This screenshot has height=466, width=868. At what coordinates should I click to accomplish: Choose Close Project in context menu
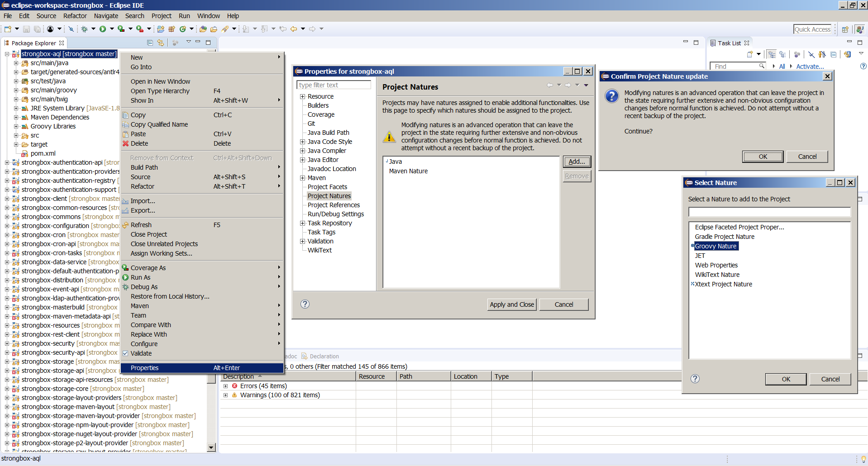coord(202,234)
